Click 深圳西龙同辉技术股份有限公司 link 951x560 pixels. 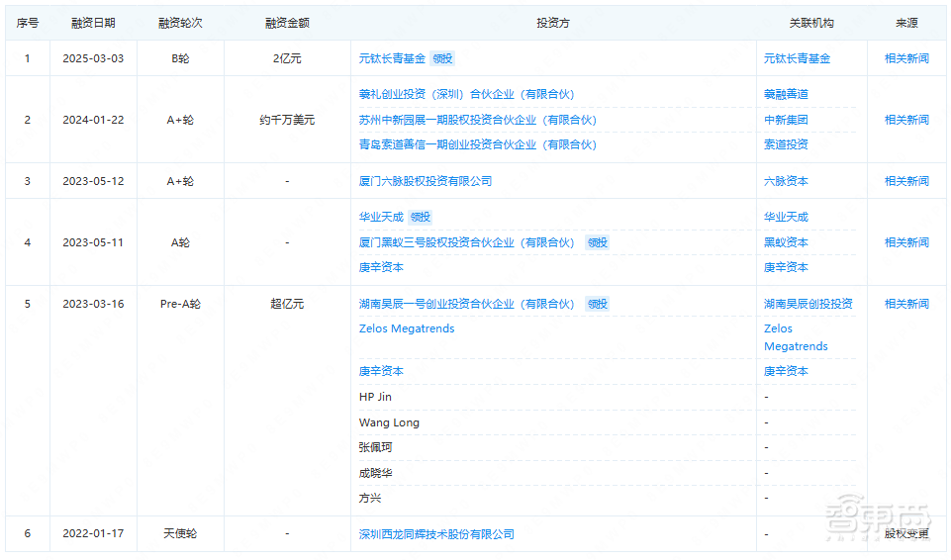click(x=436, y=534)
